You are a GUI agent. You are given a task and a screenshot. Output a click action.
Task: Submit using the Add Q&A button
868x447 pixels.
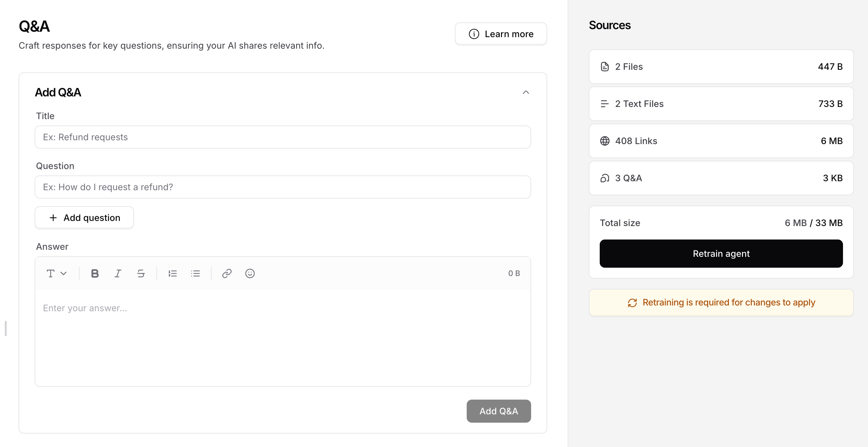[499, 411]
